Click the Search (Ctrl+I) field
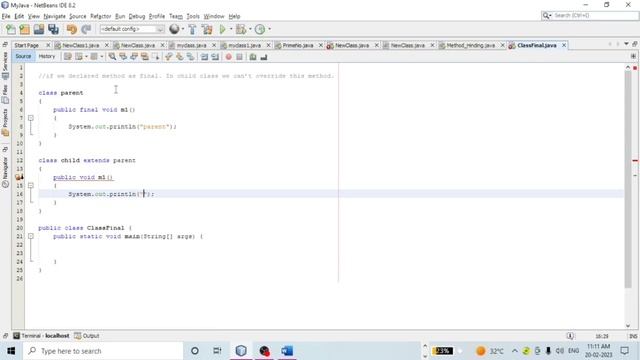This screenshot has height=360, width=640. 590,16
